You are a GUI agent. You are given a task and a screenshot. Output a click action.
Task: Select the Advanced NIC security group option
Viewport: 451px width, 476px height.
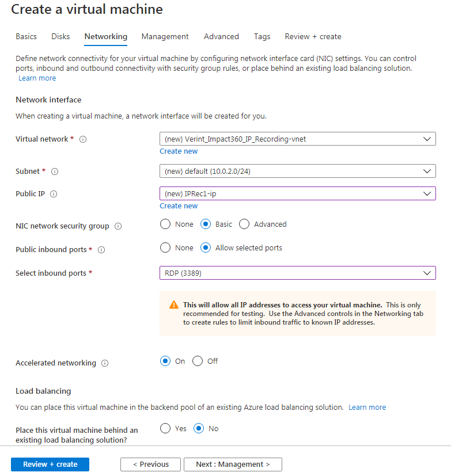244,224
